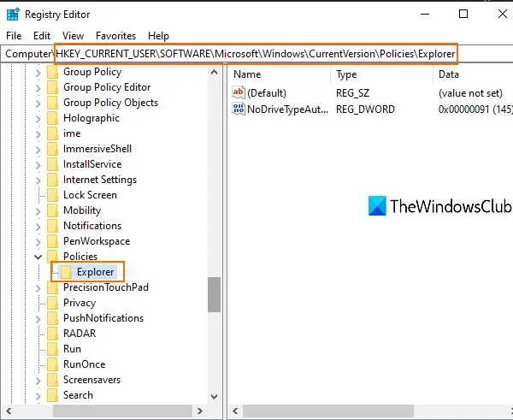Image resolution: width=513 pixels, height=420 pixels.
Task: Click the tree pane horizontal scrollbar thumb
Action: [x=122, y=411]
